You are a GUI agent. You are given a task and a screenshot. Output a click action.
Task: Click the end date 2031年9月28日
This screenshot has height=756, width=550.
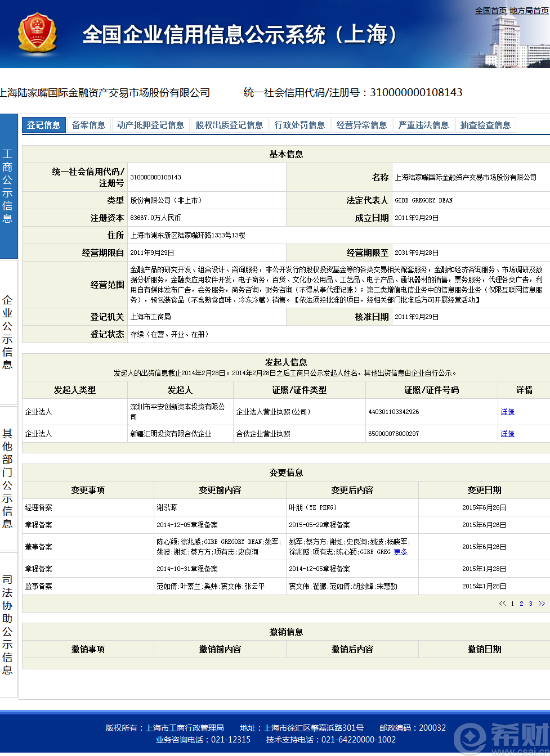point(417,253)
